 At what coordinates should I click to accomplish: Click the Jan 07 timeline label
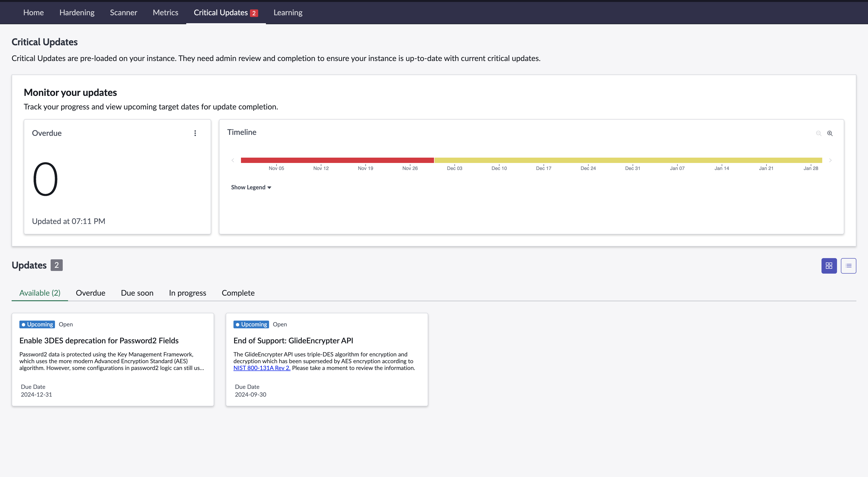(677, 168)
